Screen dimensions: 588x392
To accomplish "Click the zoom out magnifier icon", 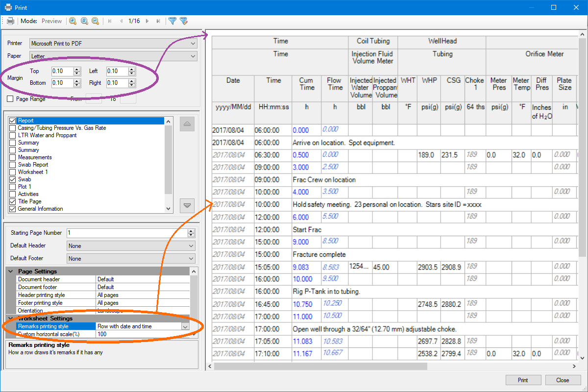I will click(95, 21).
